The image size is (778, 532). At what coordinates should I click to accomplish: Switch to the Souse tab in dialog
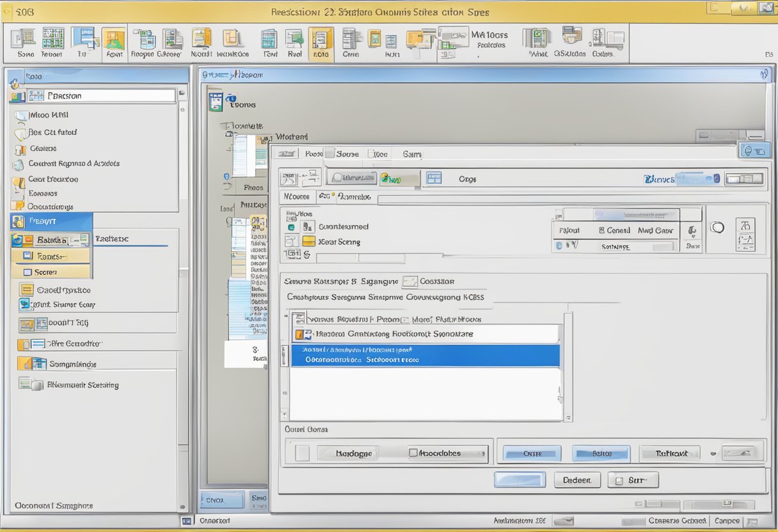(347, 154)
